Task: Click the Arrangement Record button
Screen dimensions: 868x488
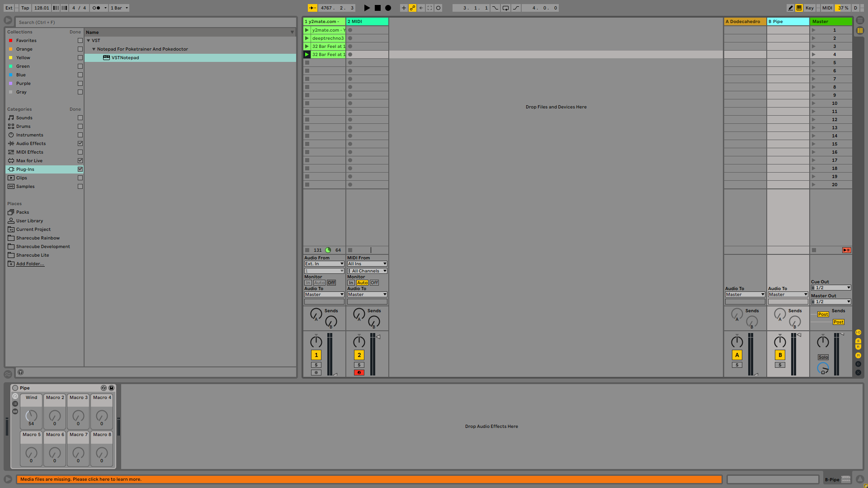Action: (388, 8)
